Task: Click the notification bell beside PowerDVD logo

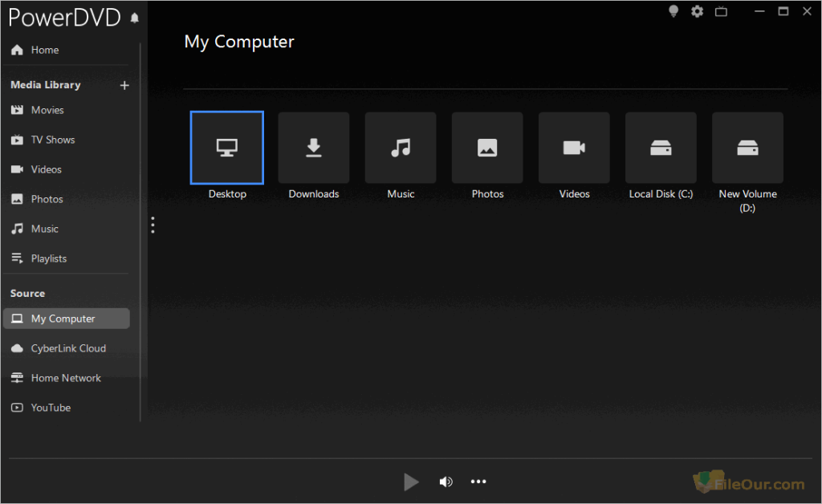Action: pyautogui.click(x=135, y=14)
